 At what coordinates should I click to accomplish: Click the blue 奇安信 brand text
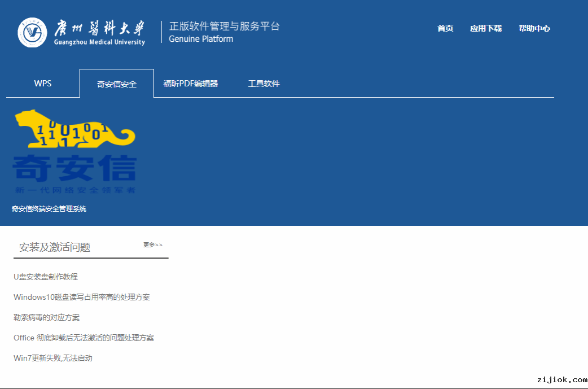pos(74,168)
